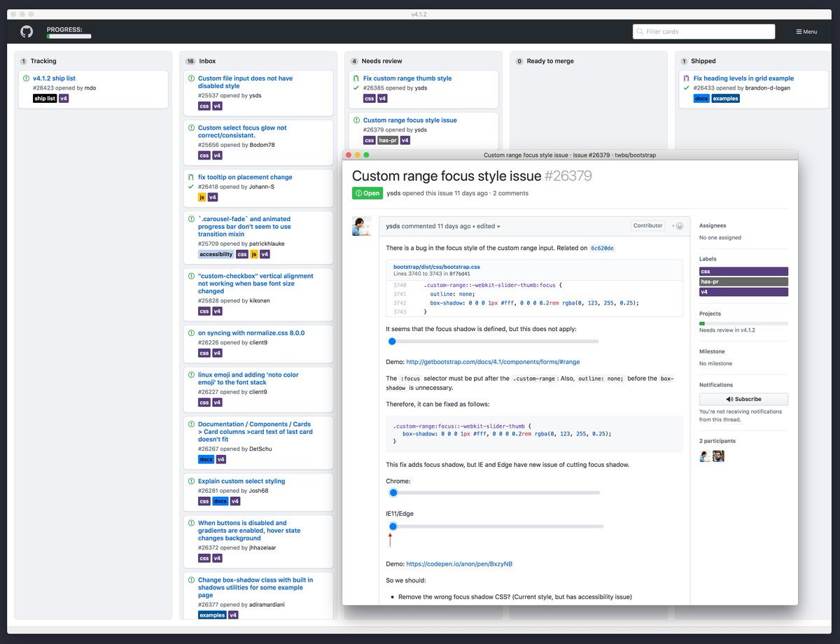Click first participant avatar in issue sidebar
840x644 pixels.
pyautogui.click(x=705, y=456)
